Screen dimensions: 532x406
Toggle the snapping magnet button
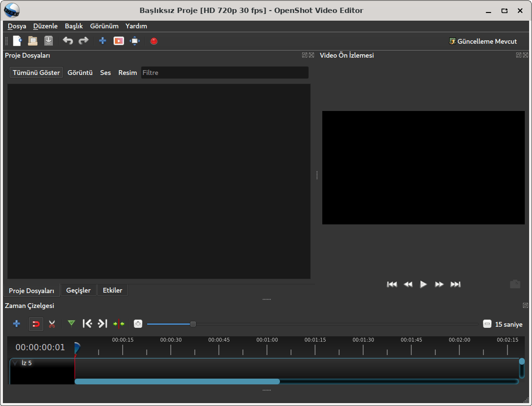coord(36,324)
